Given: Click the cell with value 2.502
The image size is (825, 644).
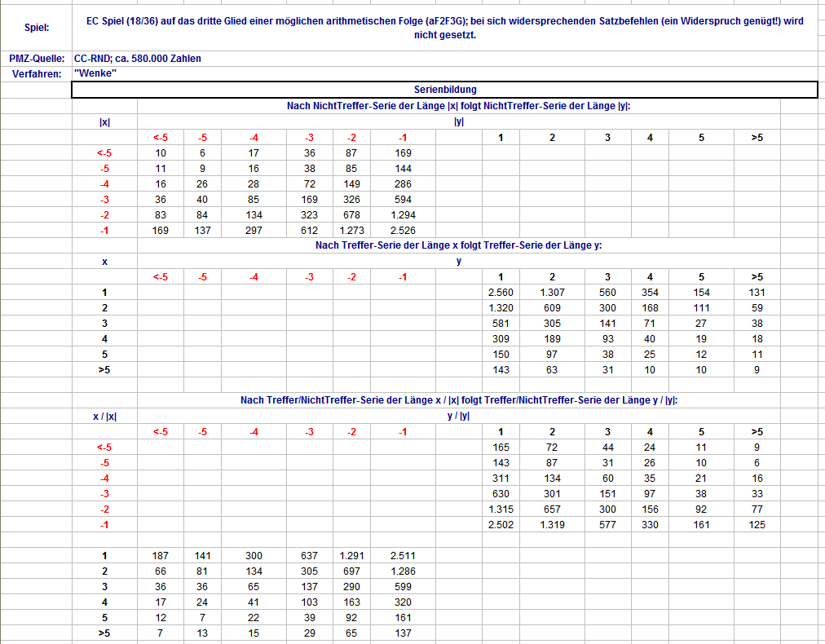Looking at the screenshot, I should pos(501,524).
